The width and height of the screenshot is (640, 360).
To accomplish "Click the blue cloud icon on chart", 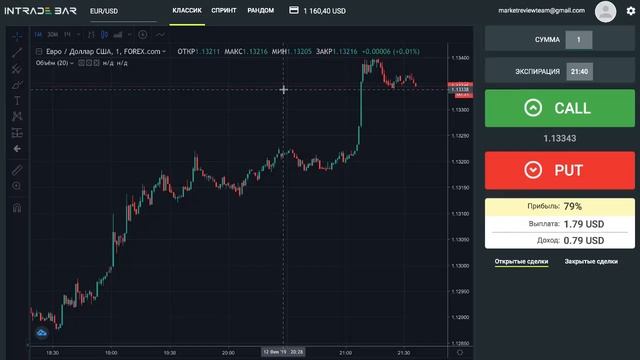I will tap(41, 333).
